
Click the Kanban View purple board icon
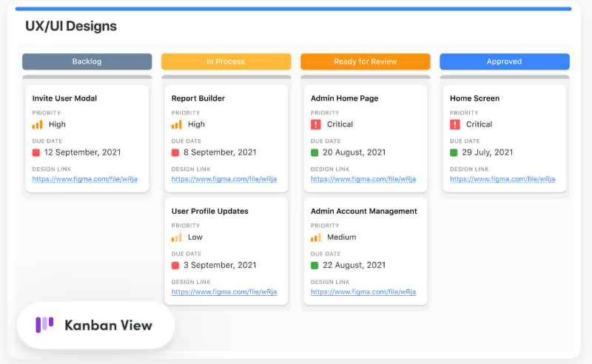point(44,325)
